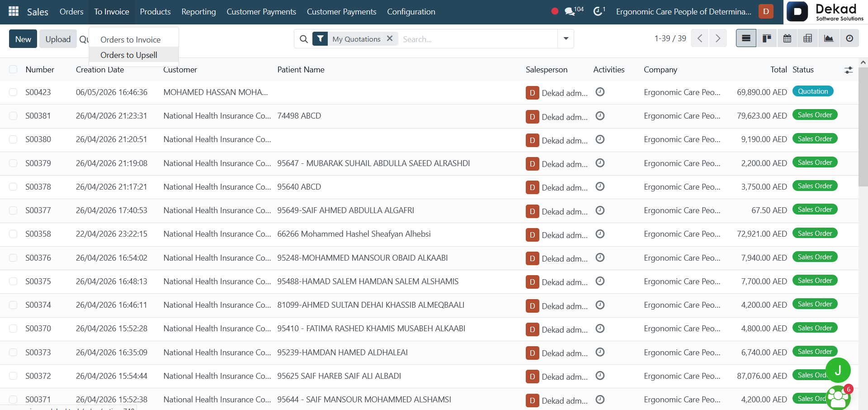The height and width of the screenshot is (410, 868).
Task: Click the Quotation status badge on S00423
Action: pos(813,91)
